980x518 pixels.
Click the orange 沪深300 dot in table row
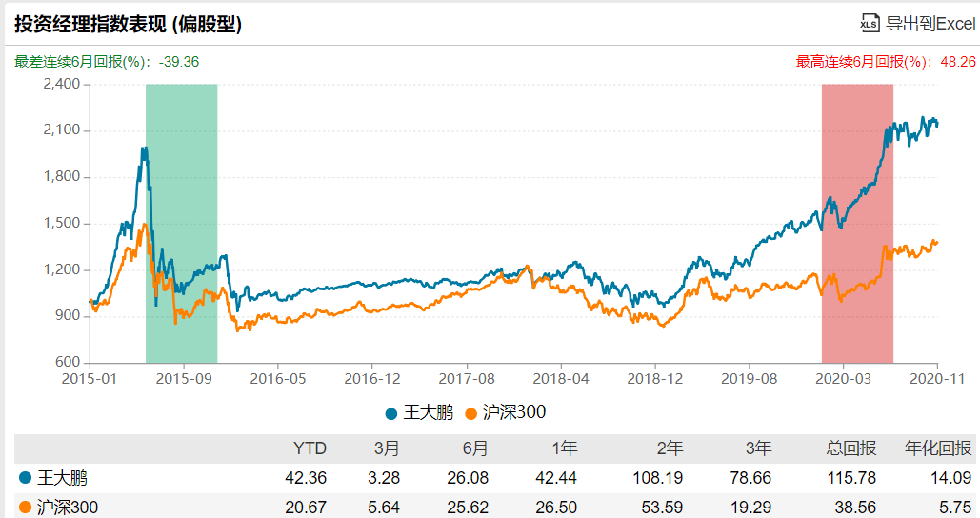(x=25, y=508)
